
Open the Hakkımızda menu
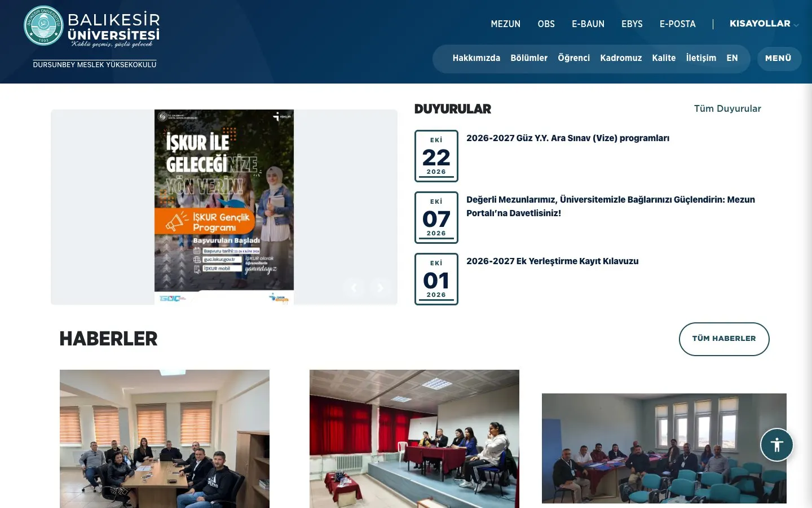coord(476,58)
